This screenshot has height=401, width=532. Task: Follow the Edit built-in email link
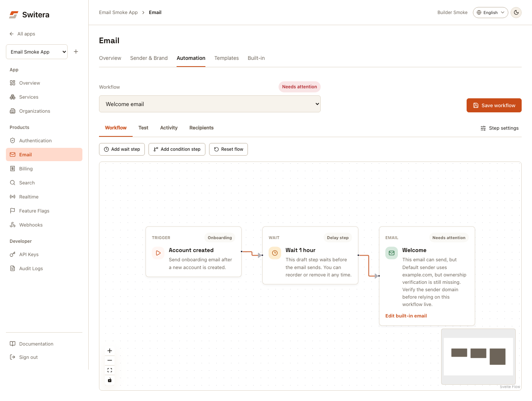pos(406,316)
